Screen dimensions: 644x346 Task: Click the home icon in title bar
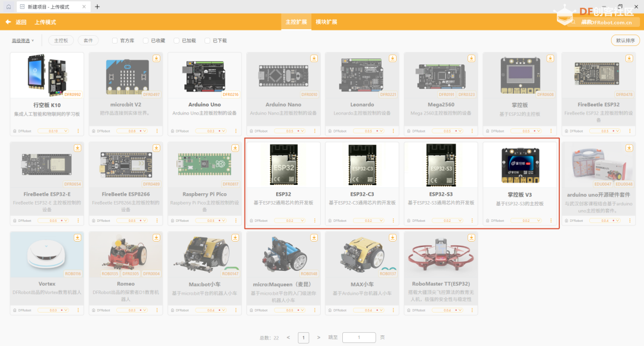tap(8, 7)
